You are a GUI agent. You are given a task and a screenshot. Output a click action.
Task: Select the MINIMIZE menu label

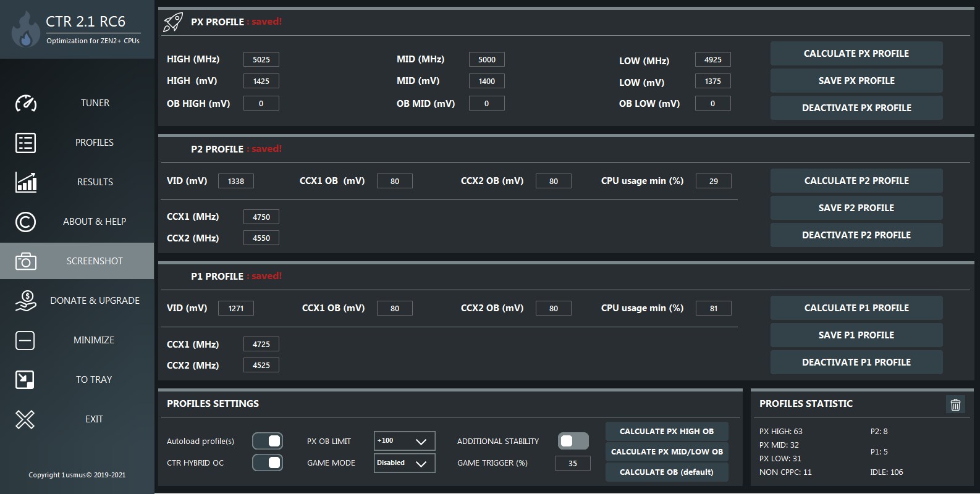pos(94,340)
